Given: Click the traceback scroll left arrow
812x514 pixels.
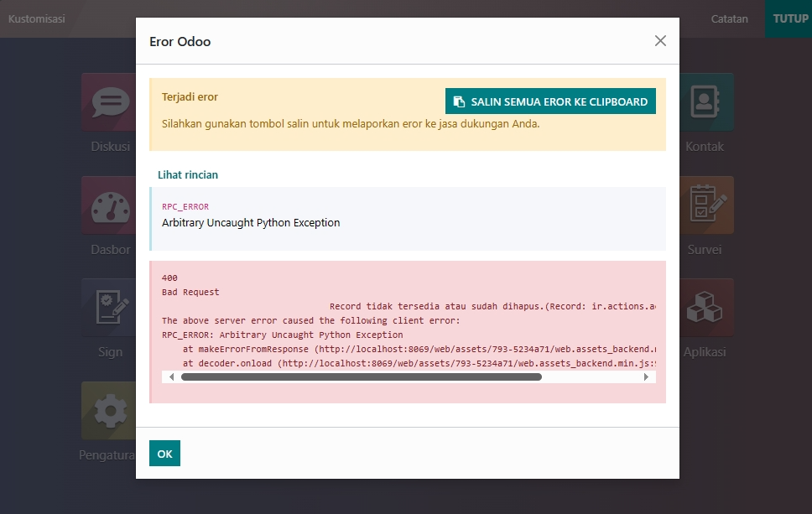Looking at the screenshot, I should [171, 376].
